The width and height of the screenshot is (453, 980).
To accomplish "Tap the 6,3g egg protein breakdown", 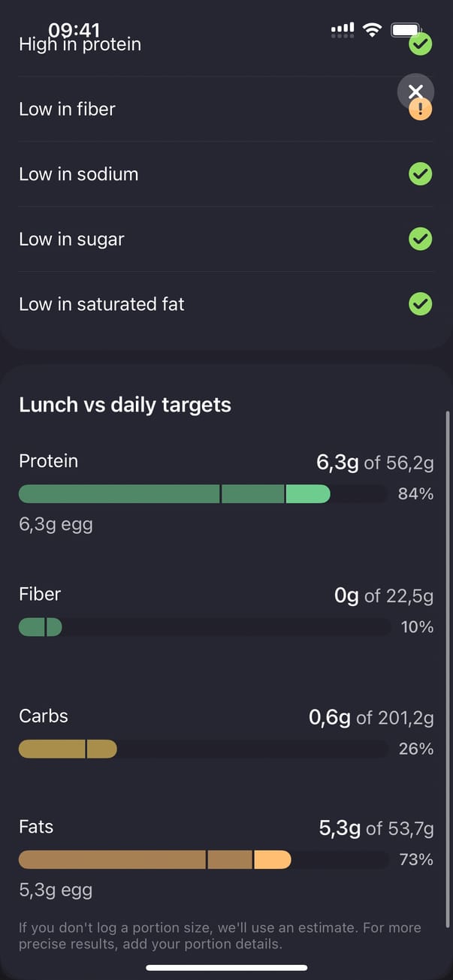I will 56,524.
